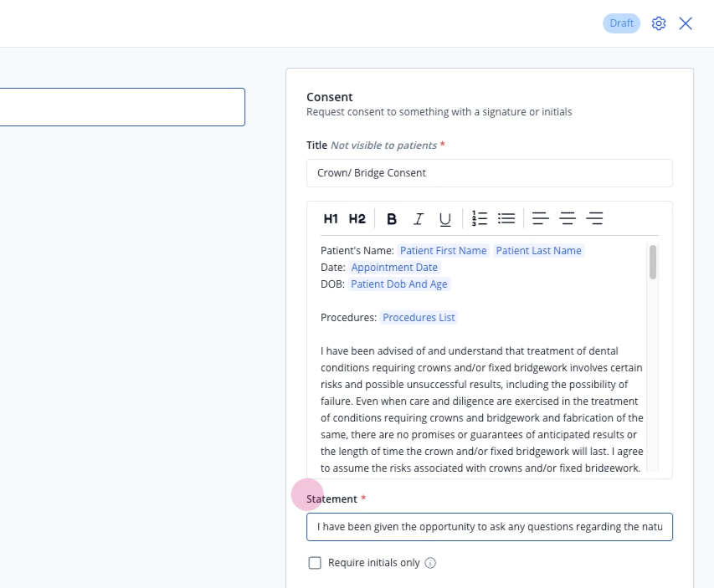The width and height of the screenshot is (714, 588).
Task: Toggle bold formatting
Action: point(392,219)
